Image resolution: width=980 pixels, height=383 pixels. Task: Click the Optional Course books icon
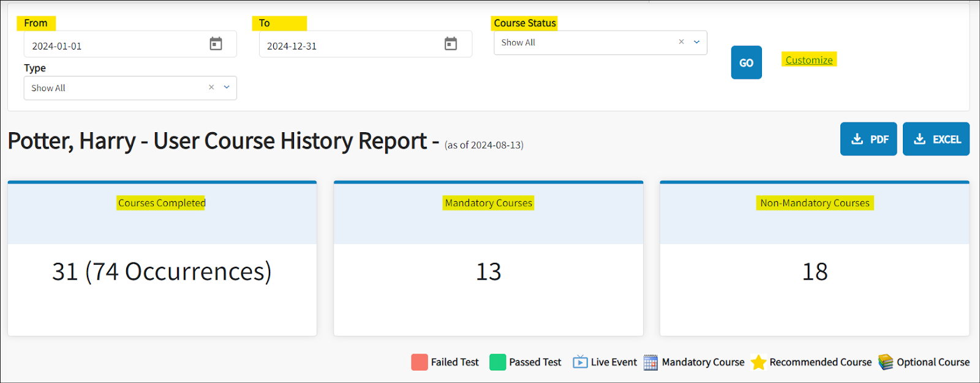tap(886, 362)
